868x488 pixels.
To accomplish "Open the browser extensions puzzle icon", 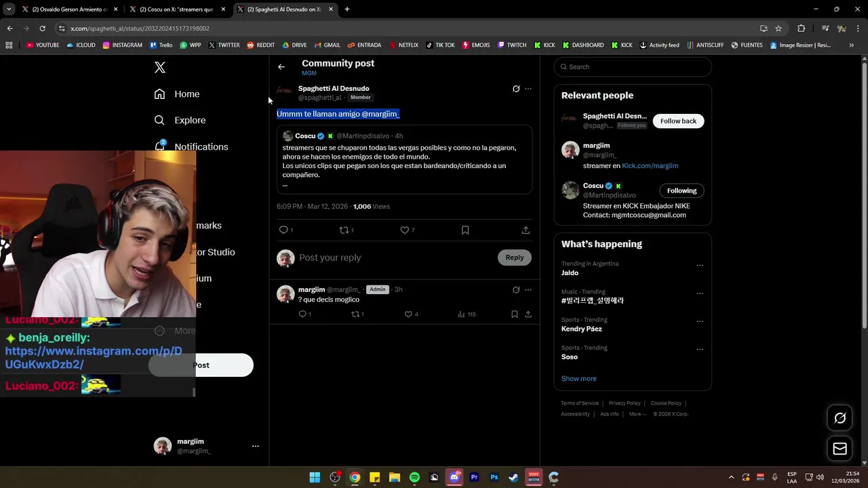I will pos(802,28).
